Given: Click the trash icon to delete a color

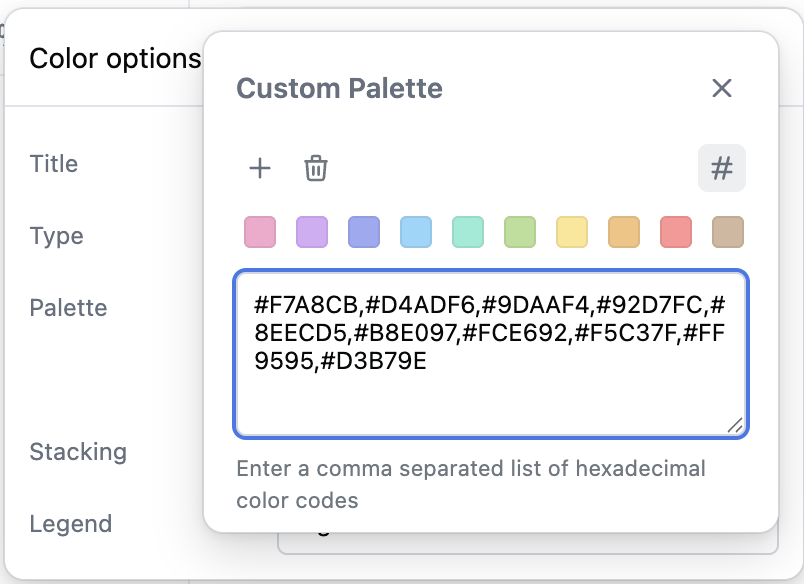Looking at the screenshot, I should point(316,168).
